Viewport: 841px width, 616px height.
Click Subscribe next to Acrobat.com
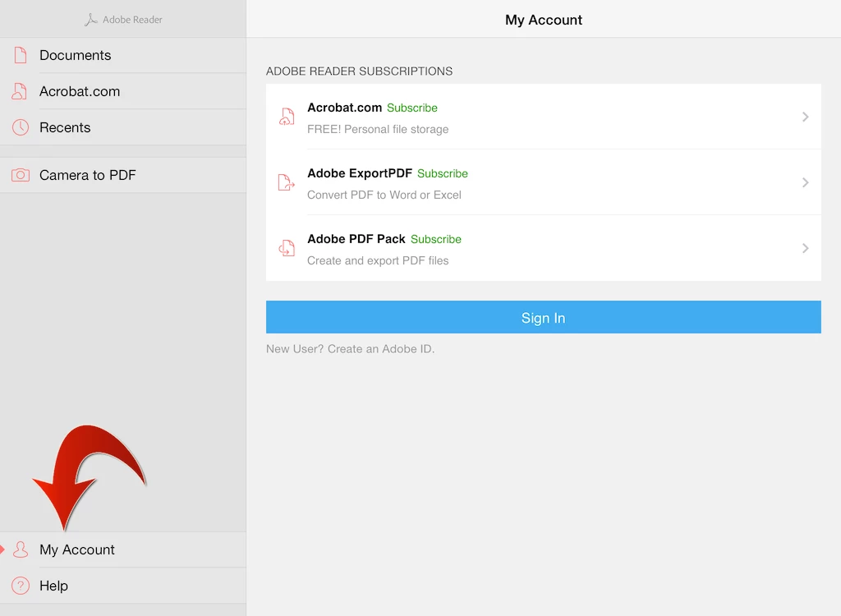[412, 108]
